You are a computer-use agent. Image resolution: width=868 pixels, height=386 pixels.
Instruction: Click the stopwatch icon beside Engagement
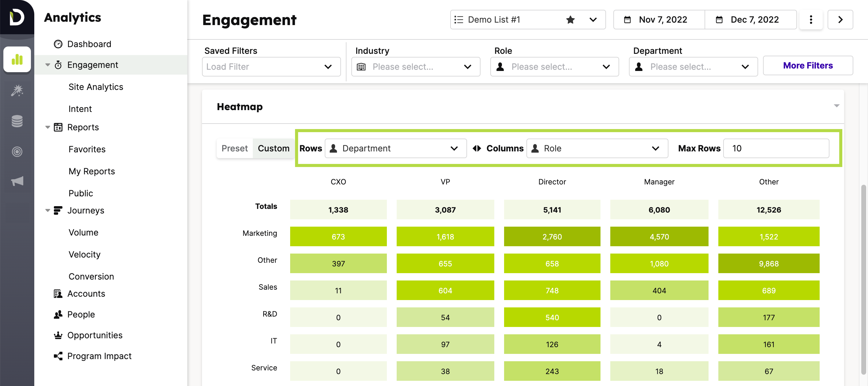coord(58,65)
